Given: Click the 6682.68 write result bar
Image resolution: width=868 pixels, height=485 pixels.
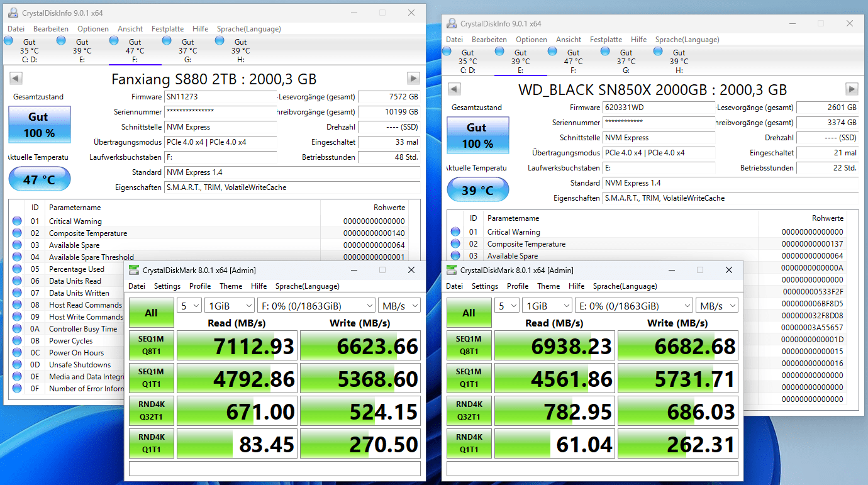Looking at the screenshot, I should pyautogui.click(x=678, y=346).
